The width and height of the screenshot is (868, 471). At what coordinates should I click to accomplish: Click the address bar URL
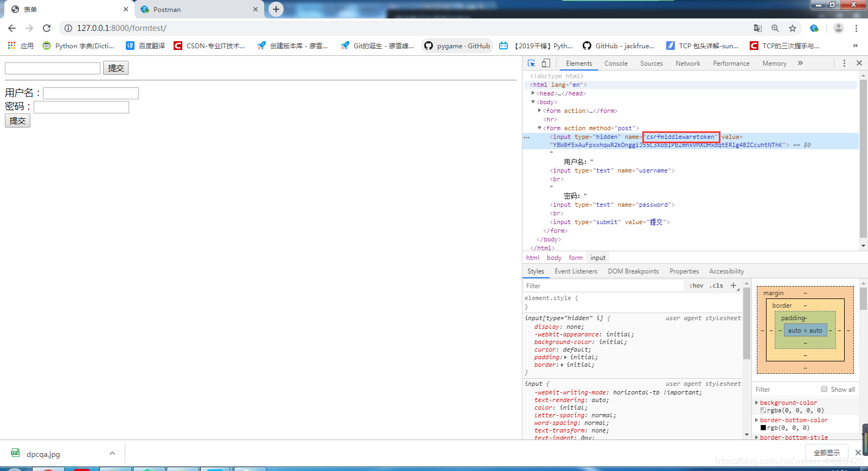click(122, 28)
